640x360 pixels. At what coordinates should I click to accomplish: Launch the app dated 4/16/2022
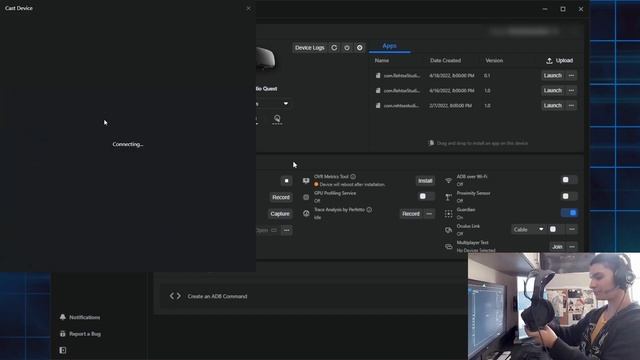point(552,91)
